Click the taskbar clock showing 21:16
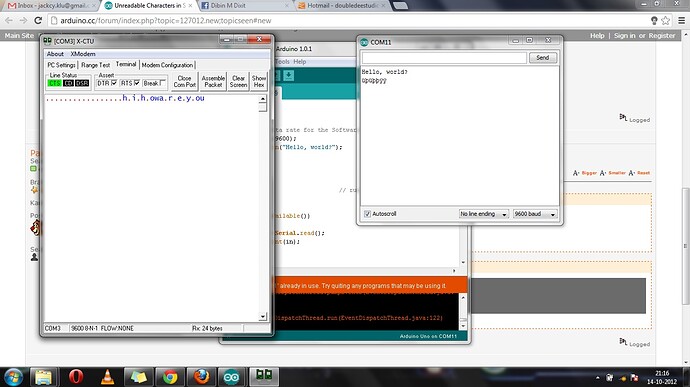 662,377
